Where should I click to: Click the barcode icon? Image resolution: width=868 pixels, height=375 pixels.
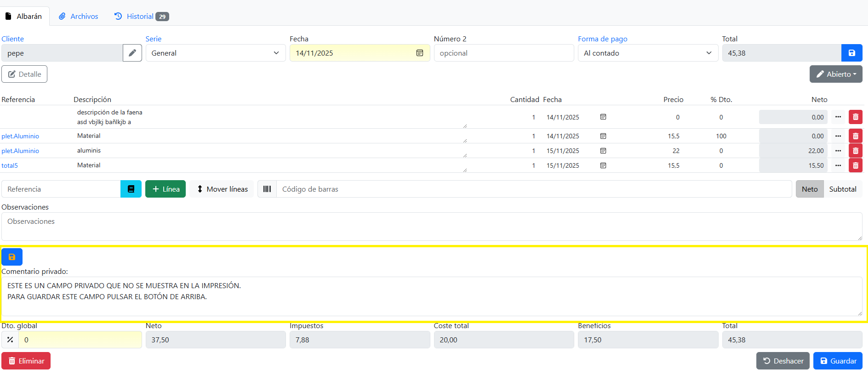267,189
